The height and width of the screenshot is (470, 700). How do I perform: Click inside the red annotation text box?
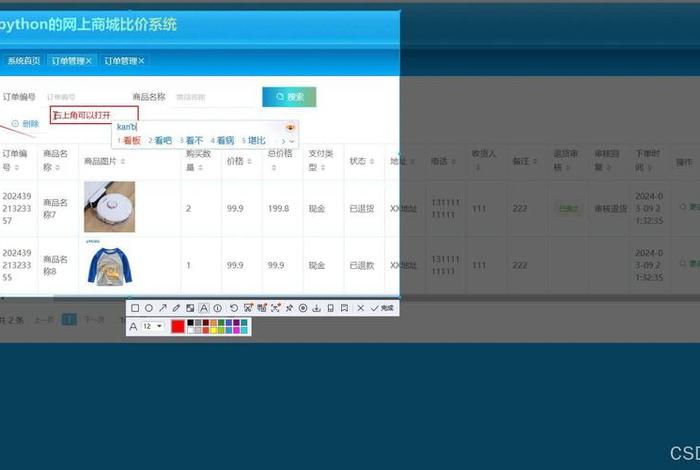point(94,115)
